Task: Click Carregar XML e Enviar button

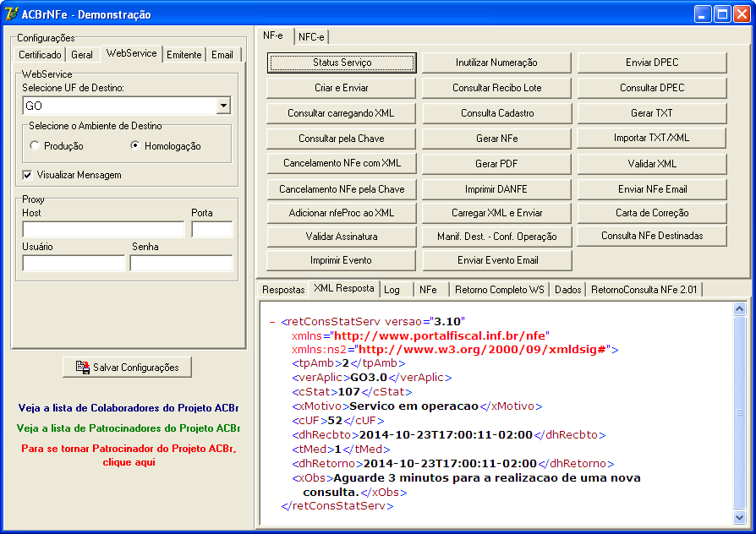Action: 496,213
